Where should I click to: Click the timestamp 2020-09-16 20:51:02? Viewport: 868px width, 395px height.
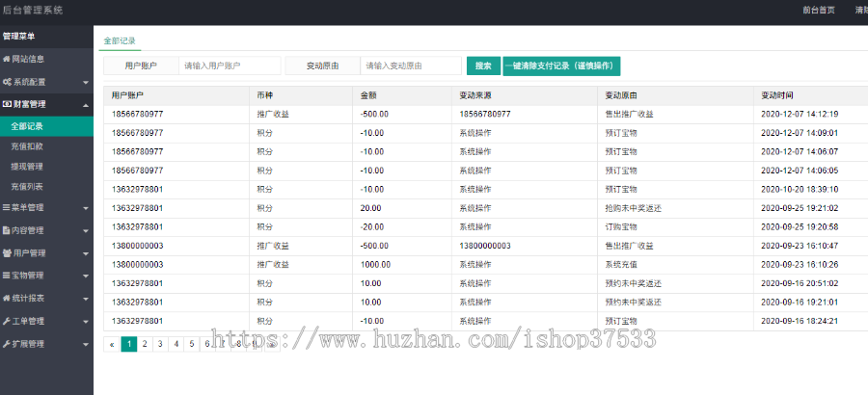800,284
